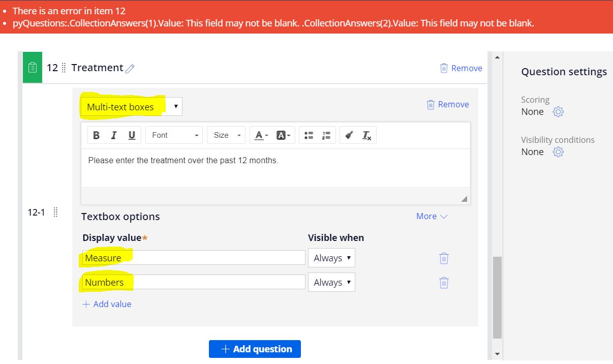The width and height of the screenshot is (613, 364).
Task: Toggle italic formatting
Action: tap(114, 135)
